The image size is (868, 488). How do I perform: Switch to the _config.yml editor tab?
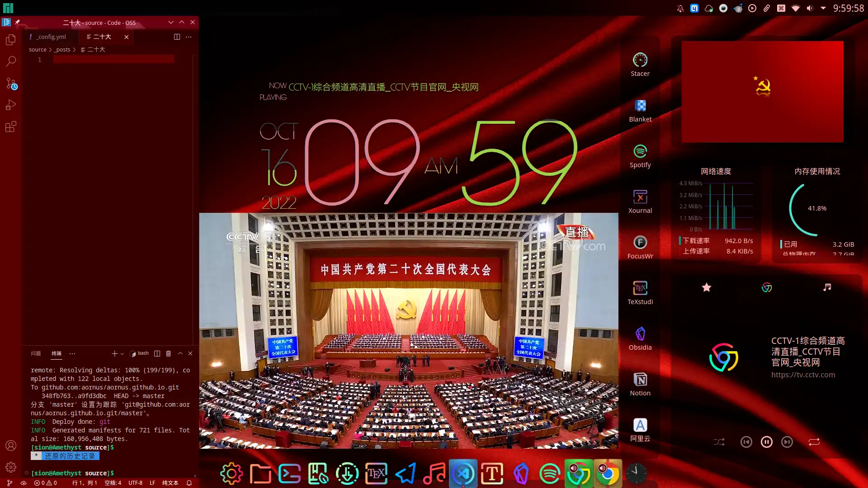click(x=52, y=37)
